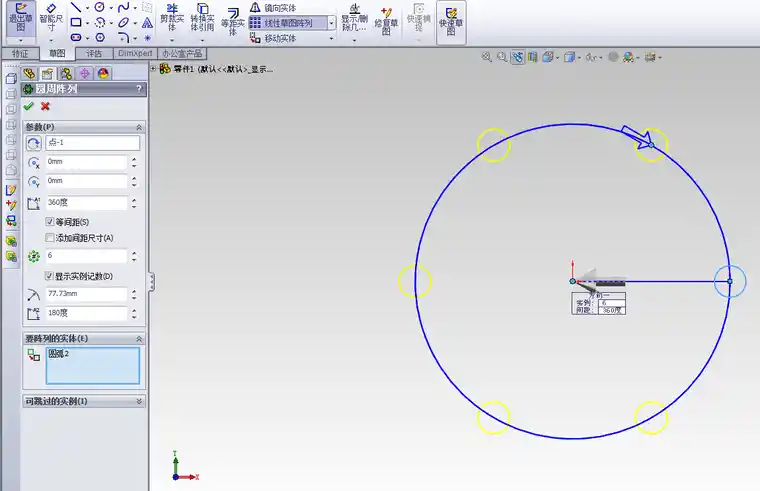Open the DimXpertManager tab icon

coord(85,73)
